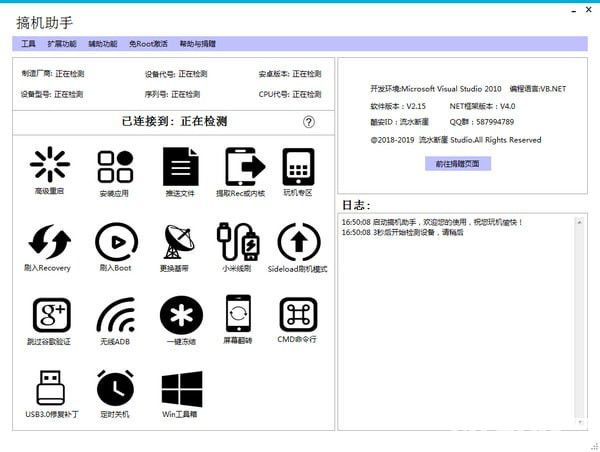Screen dimensions: 600x452
Task: Launch the CMD命令行 command line icon
Action: tap(298, 315)
